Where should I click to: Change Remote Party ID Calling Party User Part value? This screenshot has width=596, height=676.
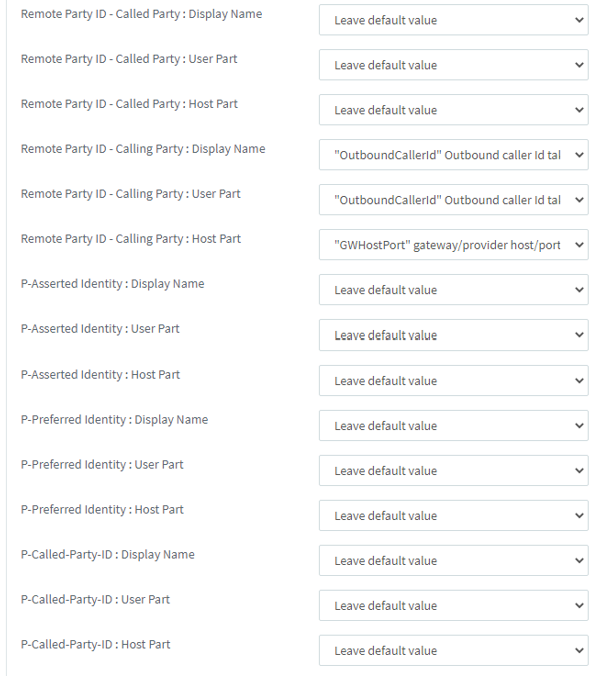[x=453, y=200]
